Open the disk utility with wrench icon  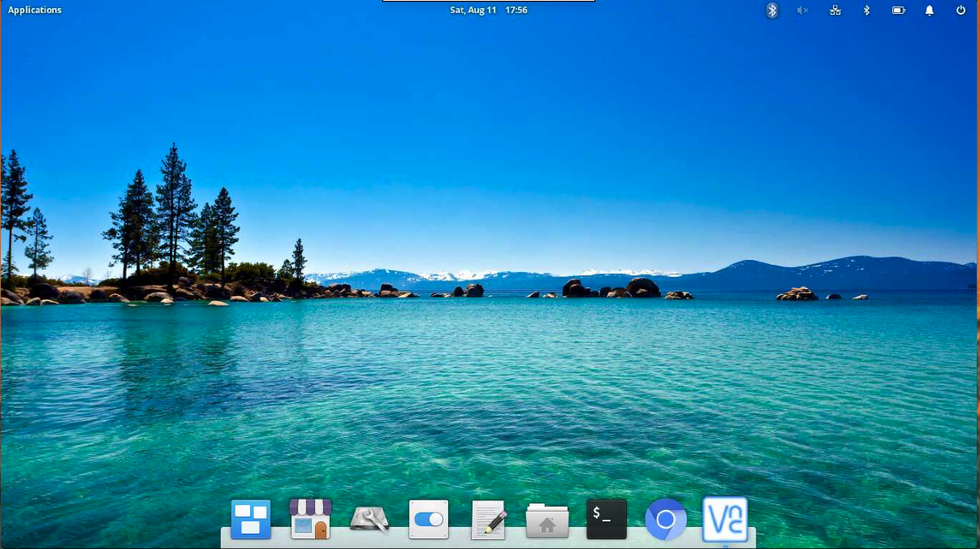click(x=369, y=520)
